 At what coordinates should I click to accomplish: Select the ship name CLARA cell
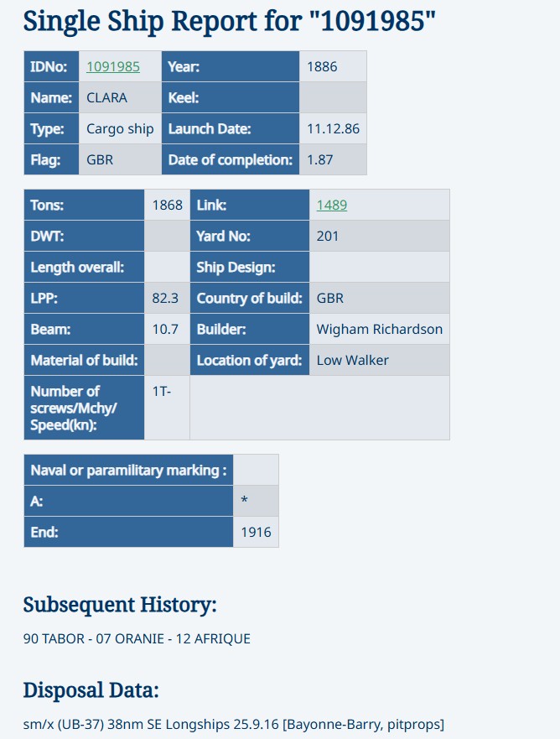120,97
